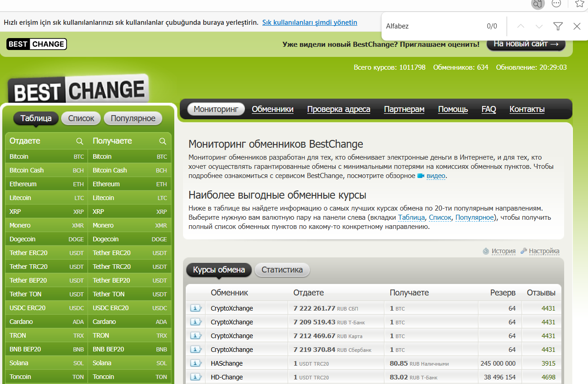Open the HASchange exchanger name
Screen dimensions: 588x384
click(x=227, y=363)
